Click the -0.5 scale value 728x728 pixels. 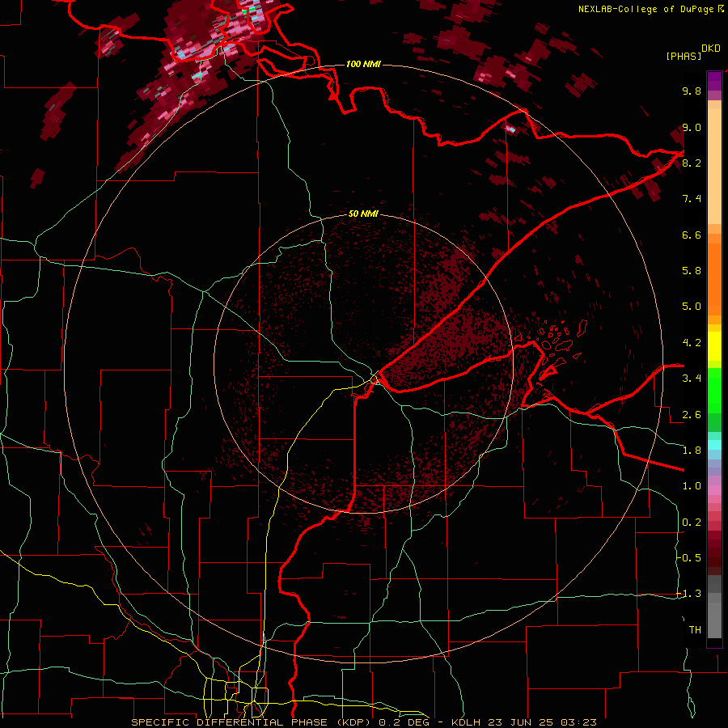click(689, 558)
